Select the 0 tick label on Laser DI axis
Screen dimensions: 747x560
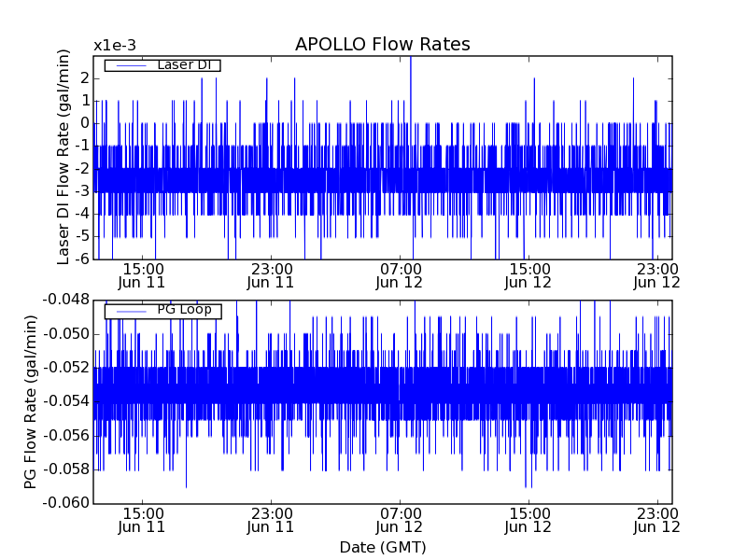coord(83,123)
